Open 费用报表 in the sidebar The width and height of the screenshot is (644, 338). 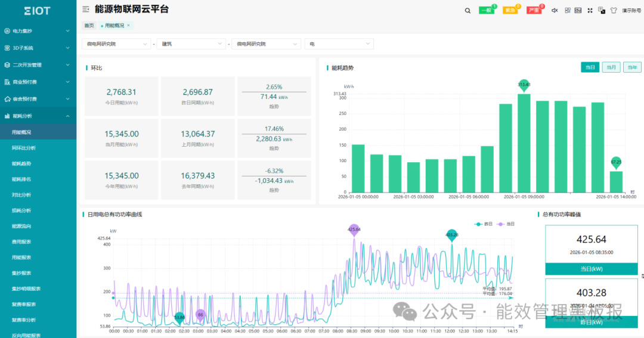pyautogui.click(x=38, y=241)
